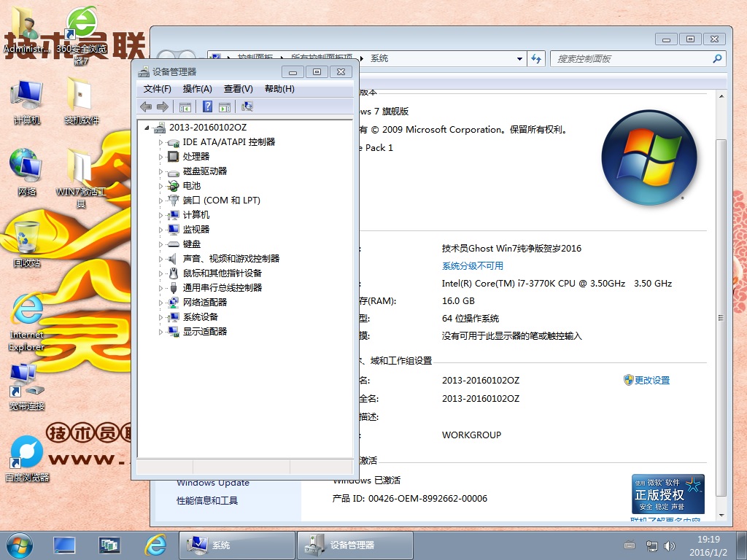Select the 监视器 monitor icon
This screenshot has width=747, height=560.
(174, 230)
